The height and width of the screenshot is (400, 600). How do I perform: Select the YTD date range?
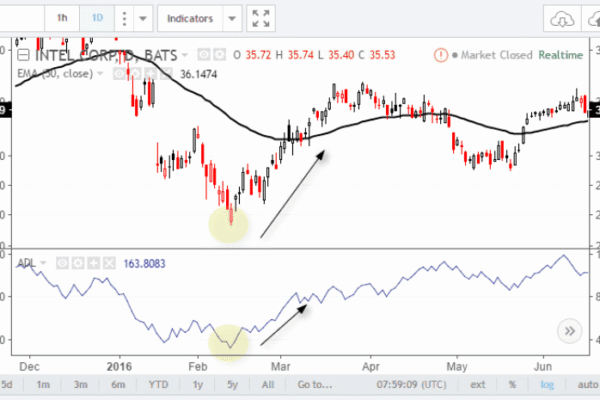tap(158, 384)
